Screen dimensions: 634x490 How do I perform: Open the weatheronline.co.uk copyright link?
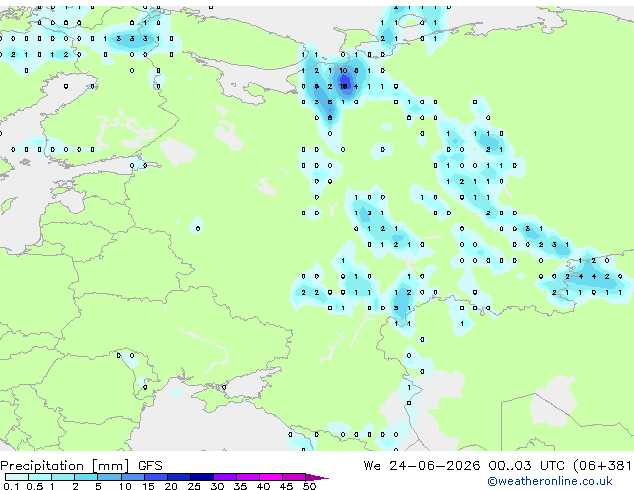tap(550, 481)
